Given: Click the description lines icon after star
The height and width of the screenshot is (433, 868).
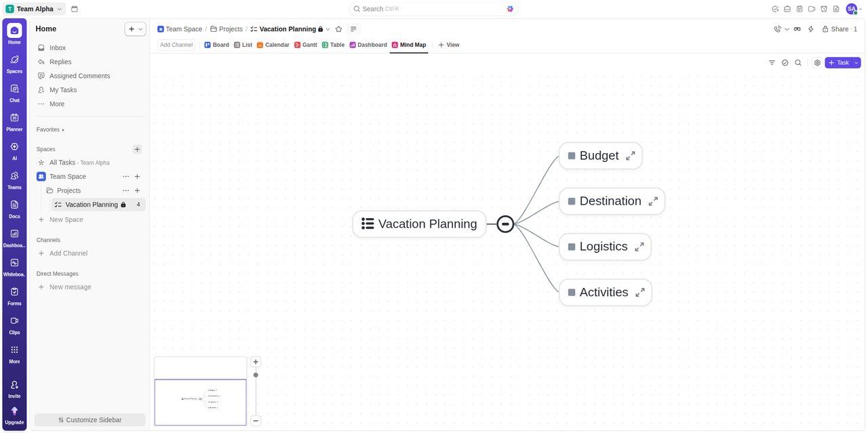Looking at the screenshot, I should 353,29.
